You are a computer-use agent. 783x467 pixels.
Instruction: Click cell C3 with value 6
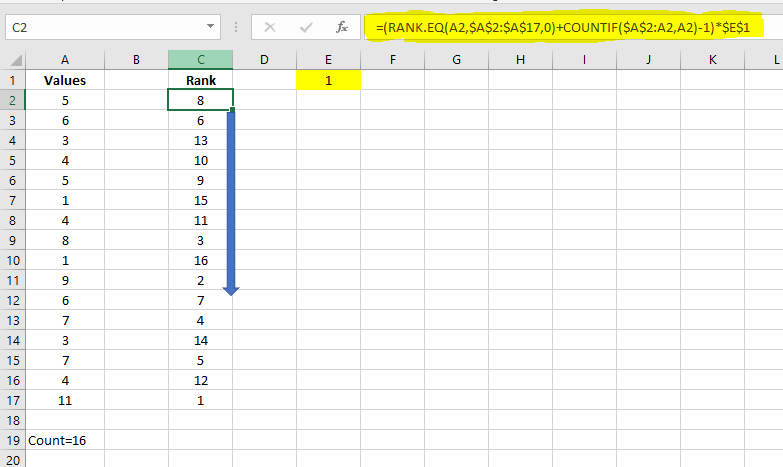click(201, 120)
